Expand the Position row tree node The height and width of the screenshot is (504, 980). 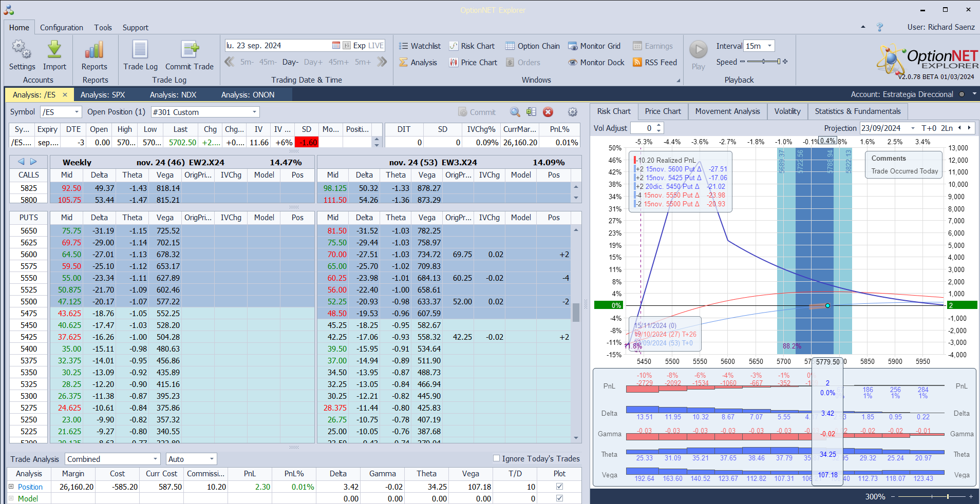point(11,487)
